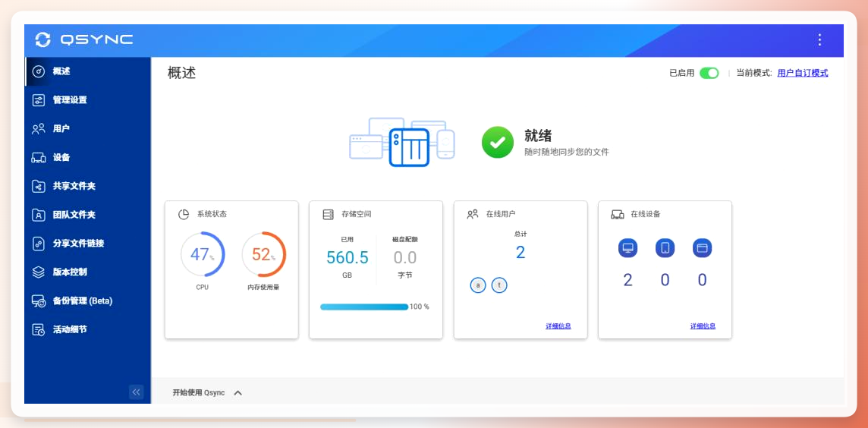This screenshot has height=428, width=868.
Task: Click the desktop computer device icon
Action: click(627, 248)
